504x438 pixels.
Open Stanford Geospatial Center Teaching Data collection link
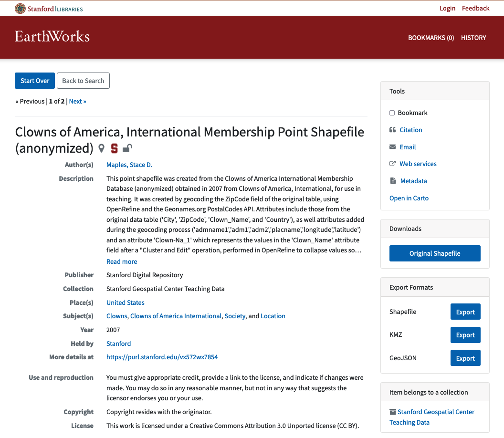431,417
